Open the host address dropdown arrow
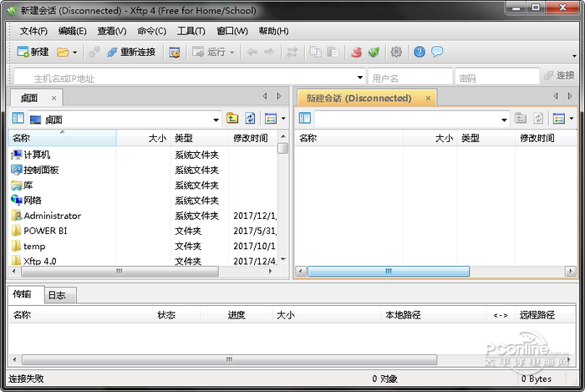Viewport: 585px width, 392px height. [x=359, y=78]
